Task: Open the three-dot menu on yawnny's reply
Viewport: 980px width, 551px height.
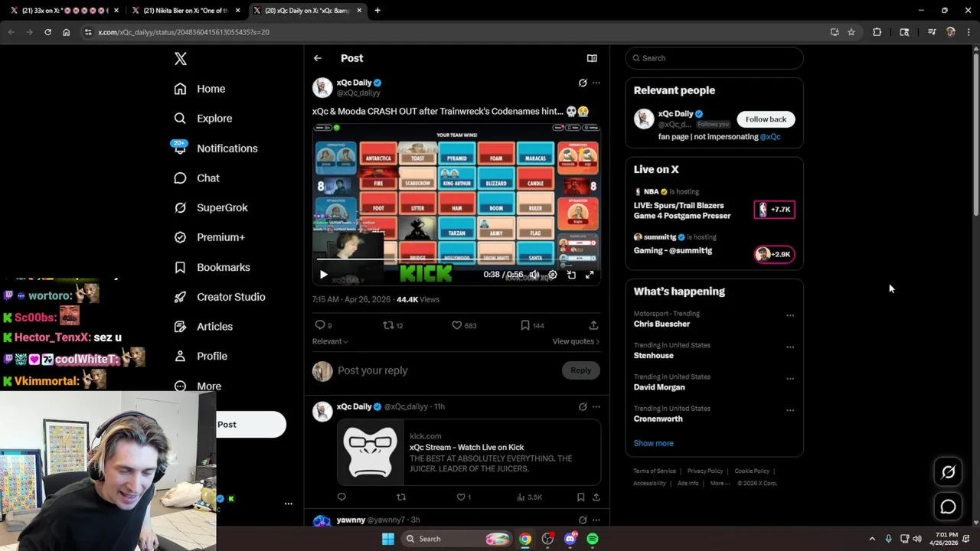Action: [596, 520]
